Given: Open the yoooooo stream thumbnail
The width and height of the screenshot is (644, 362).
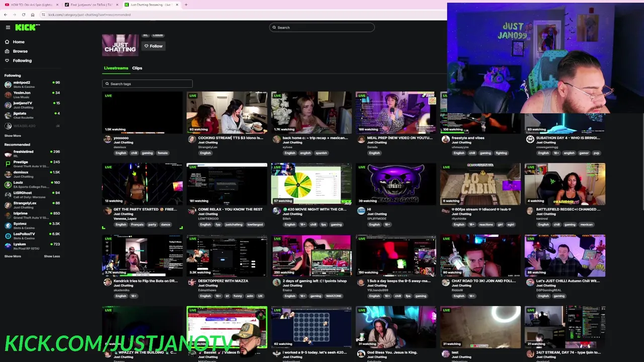Looking at the screenshot, I should [142, 112].
